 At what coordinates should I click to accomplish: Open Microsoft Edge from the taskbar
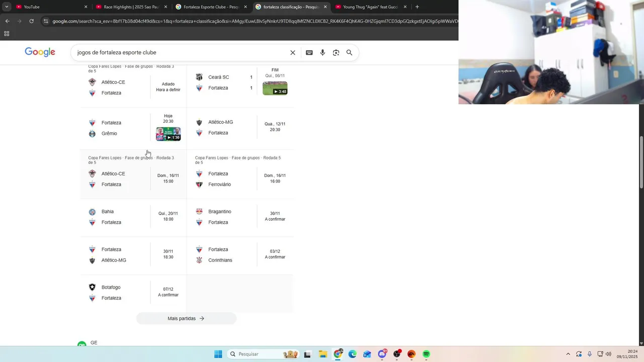coord(353,354)
